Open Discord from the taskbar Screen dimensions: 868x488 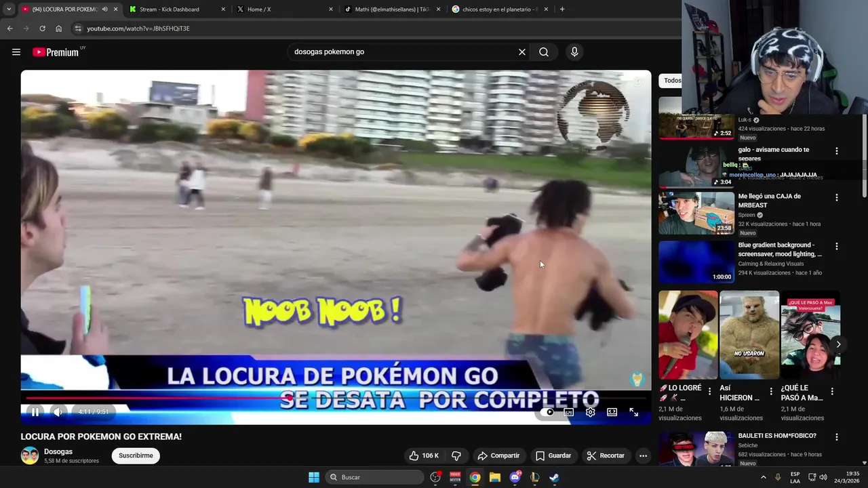tap(515, 477)
